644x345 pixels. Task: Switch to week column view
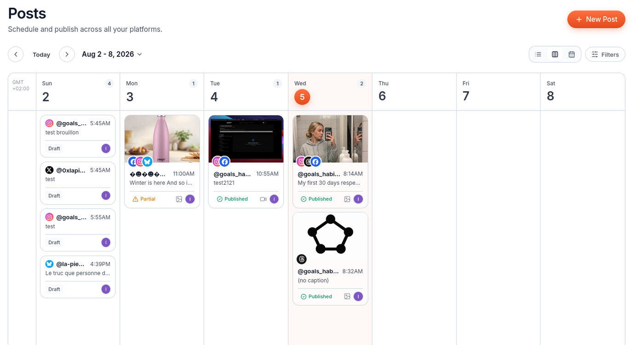pyautogui.click(x=555, y=54)
